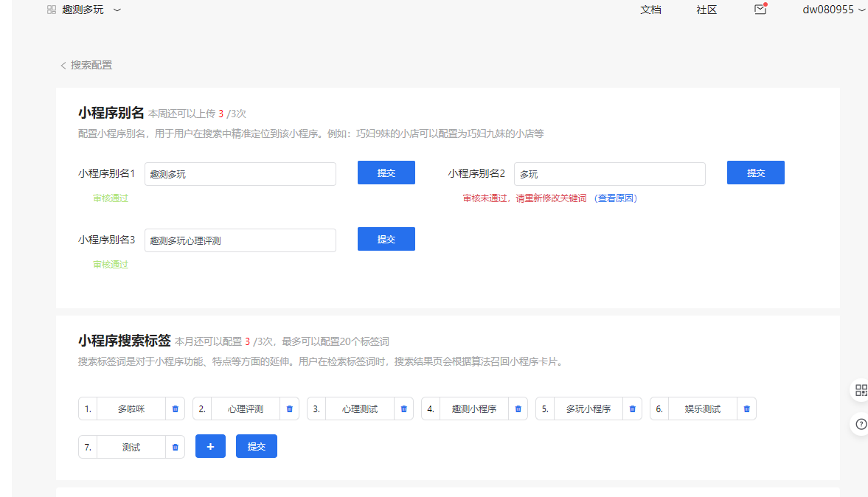The height and width of the screenshot is (497, 868).
Task: Open the help question-mark floating icon
Action: 861,424
